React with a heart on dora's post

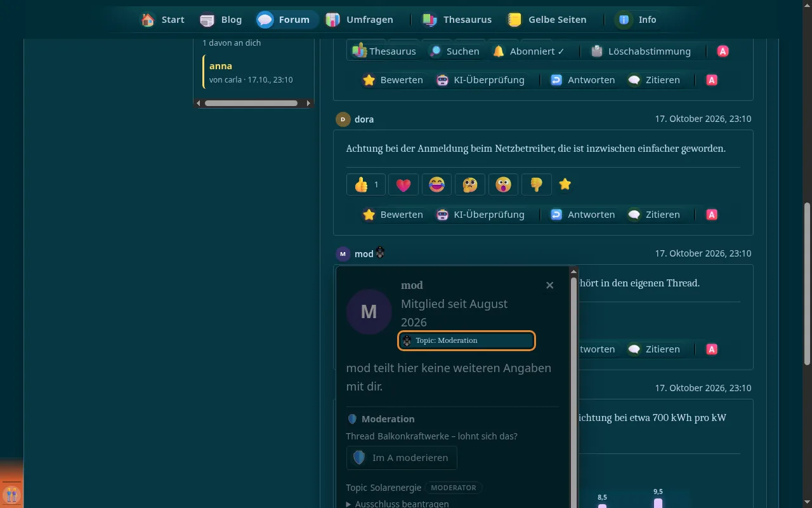tap(403, 185)
